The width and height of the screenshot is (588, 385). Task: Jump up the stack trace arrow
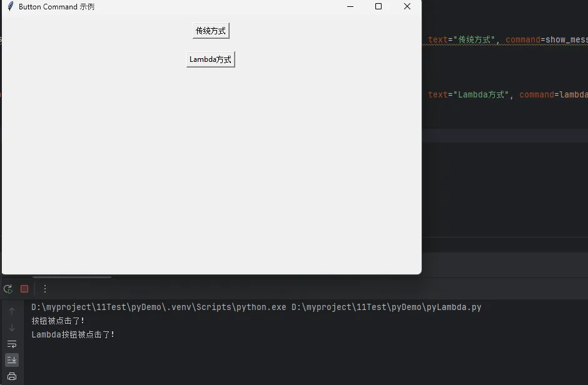12,311
